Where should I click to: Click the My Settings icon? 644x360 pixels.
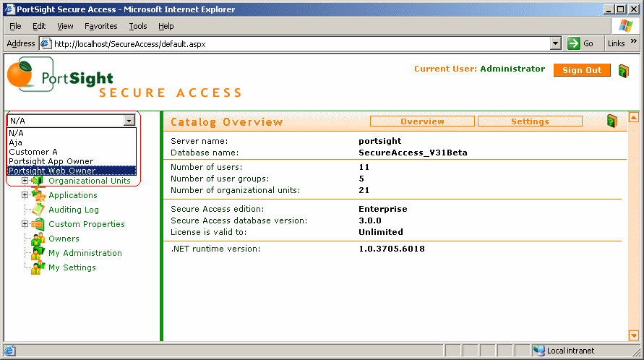pos(38,267)
